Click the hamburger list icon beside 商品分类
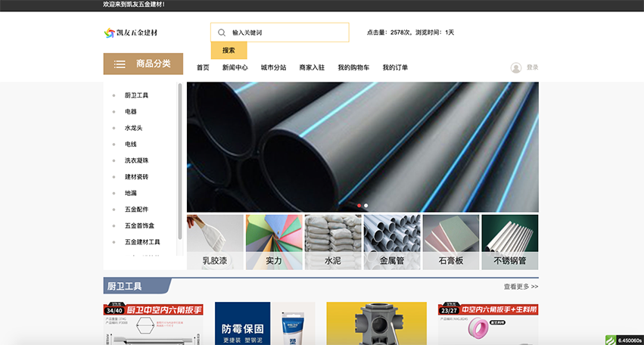 pos(120,64)
